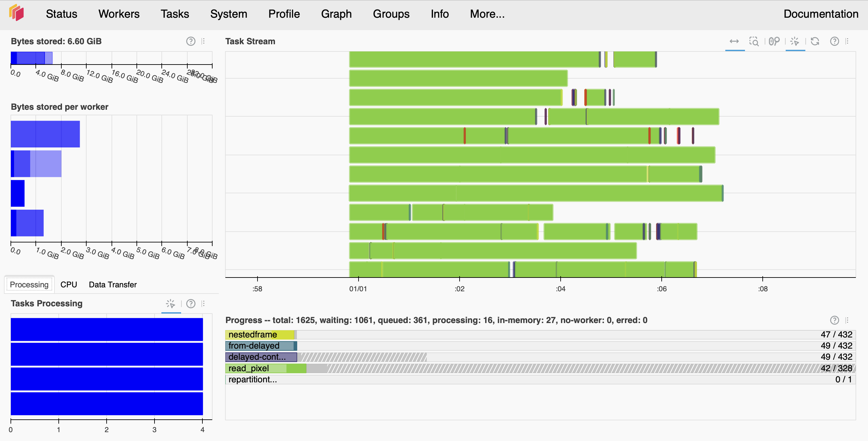Open the More... navigation entry
Screen dimensions: 868x441
487,14
